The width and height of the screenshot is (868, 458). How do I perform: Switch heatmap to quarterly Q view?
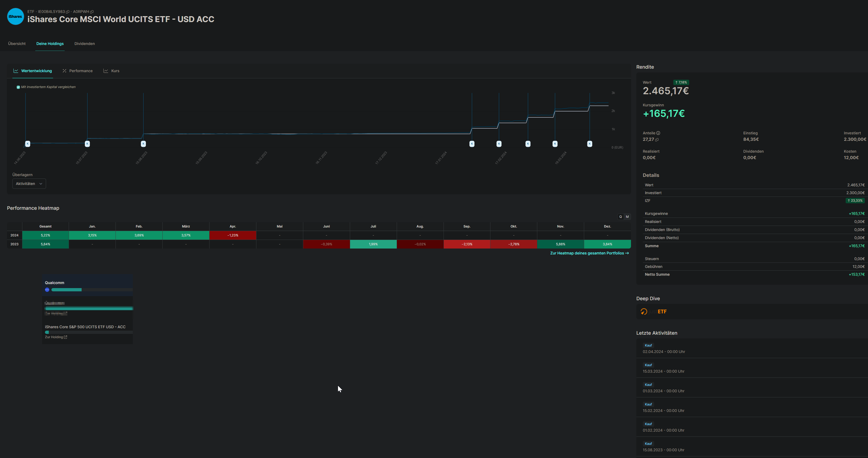click(x=620, y=217)
